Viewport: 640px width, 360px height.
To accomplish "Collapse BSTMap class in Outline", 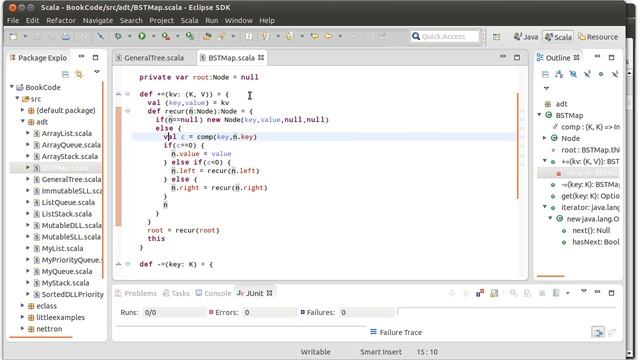I will (x=540, y=115).
